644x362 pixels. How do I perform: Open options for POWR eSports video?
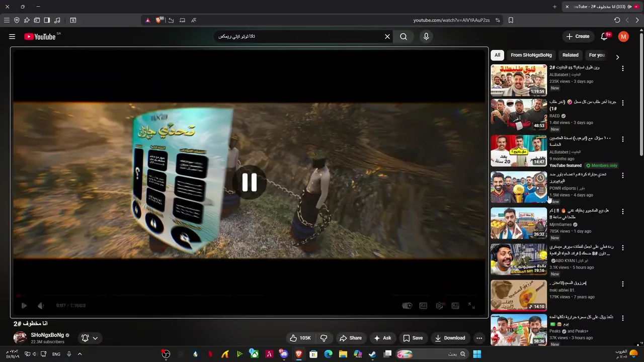tap(623, 175)
